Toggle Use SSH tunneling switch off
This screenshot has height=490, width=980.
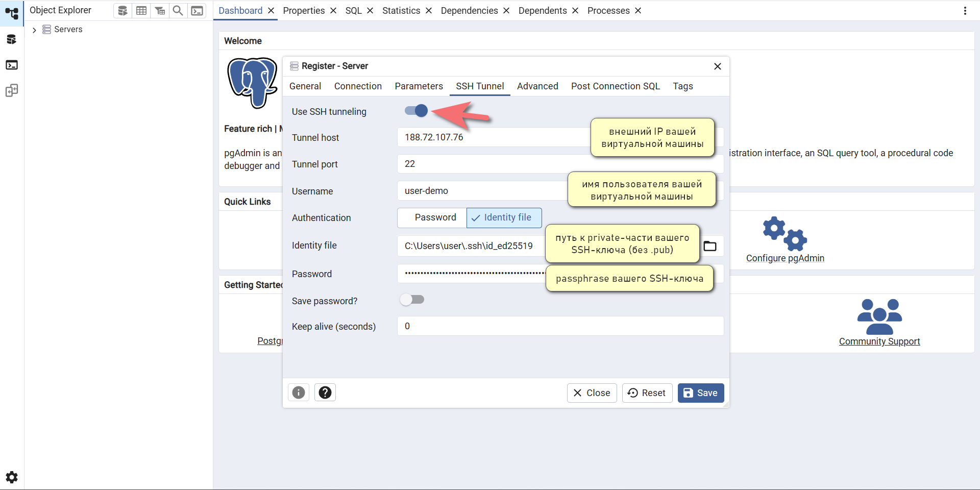[x=416, y=111]
